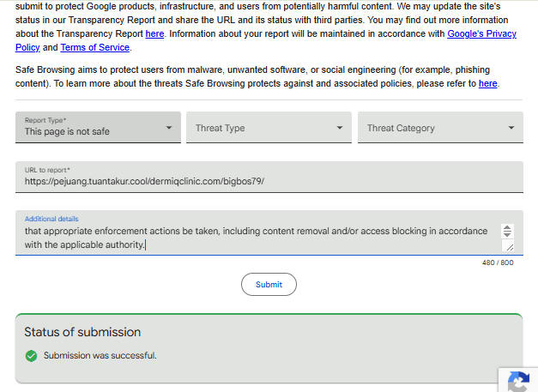Open the Transparency Report 'here' link
Screen dimensions: 538x392
pos(154,33)
